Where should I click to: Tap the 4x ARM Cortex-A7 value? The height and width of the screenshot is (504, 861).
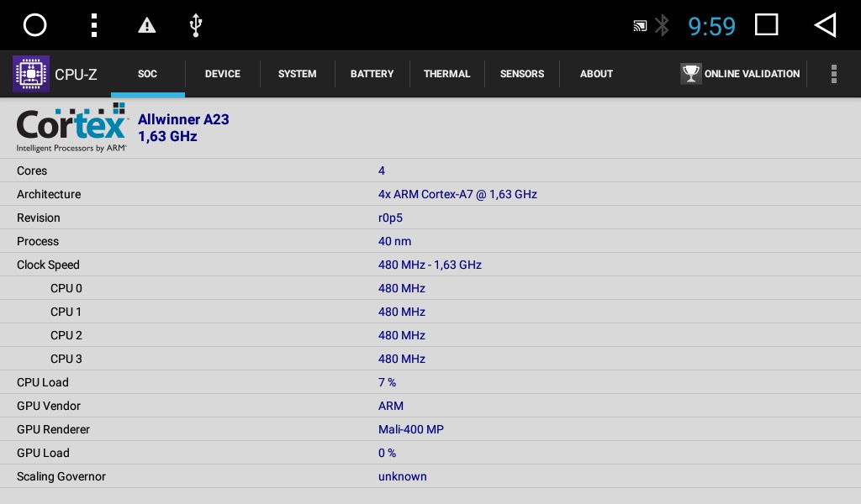pyautogui.click(x=457, y=194)
